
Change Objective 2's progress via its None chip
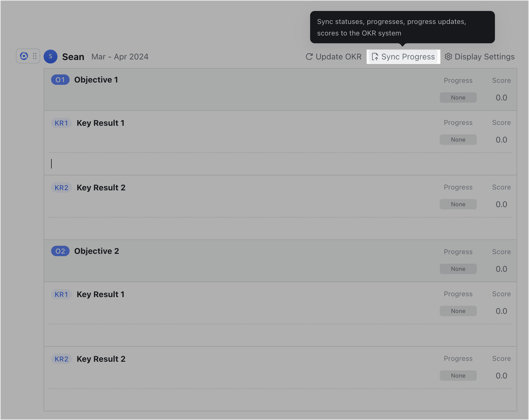coord(458,269)
